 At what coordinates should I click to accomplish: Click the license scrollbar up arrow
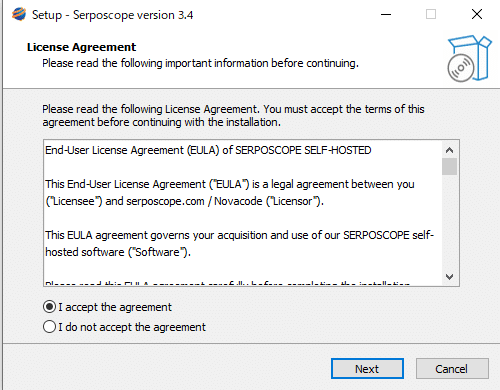coord(449,150)
